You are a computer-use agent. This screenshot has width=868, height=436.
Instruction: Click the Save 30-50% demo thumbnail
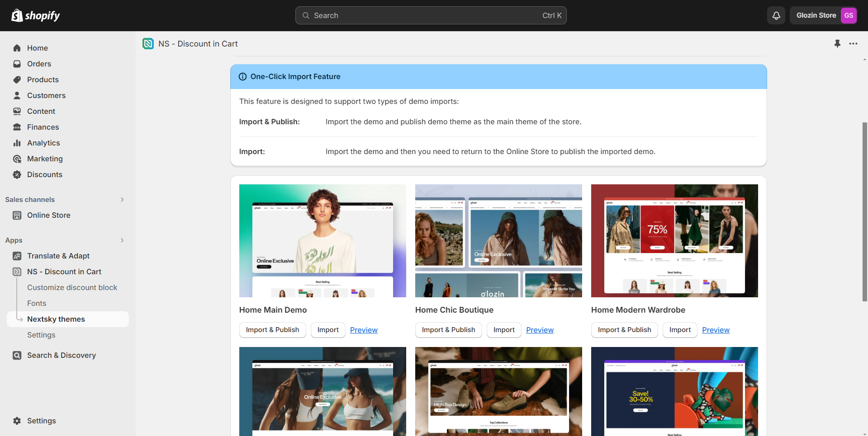click(x=674, y=391)
